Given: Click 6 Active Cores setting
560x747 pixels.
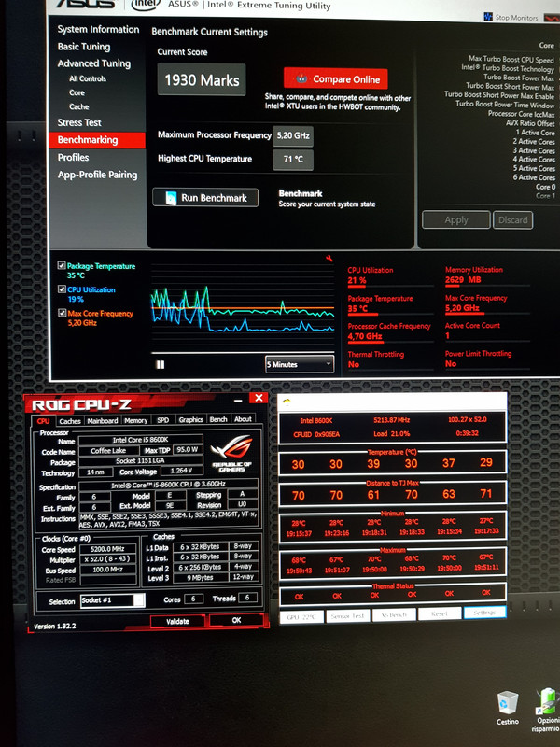Looking at the screenshot, I should click(534, 177).
